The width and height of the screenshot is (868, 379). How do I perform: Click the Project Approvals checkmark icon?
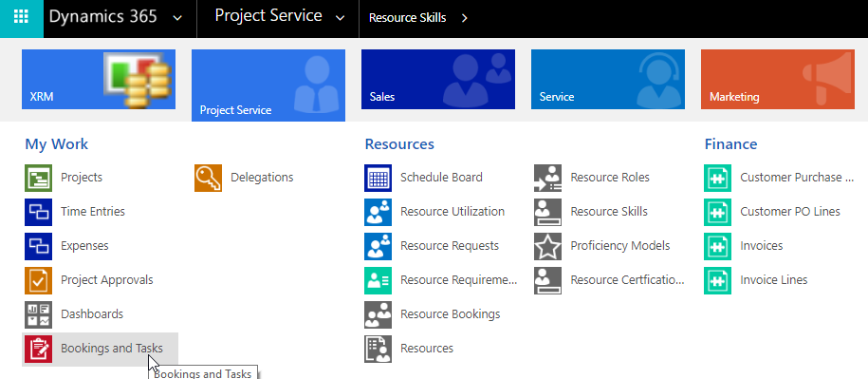point(38,280)
